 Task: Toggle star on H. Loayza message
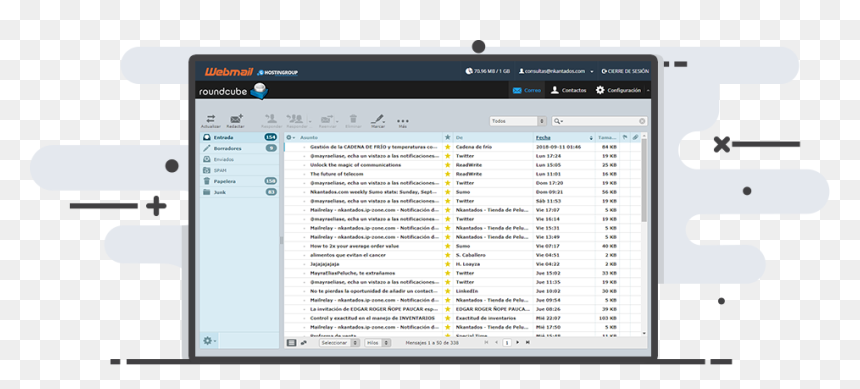pos(448,264)
